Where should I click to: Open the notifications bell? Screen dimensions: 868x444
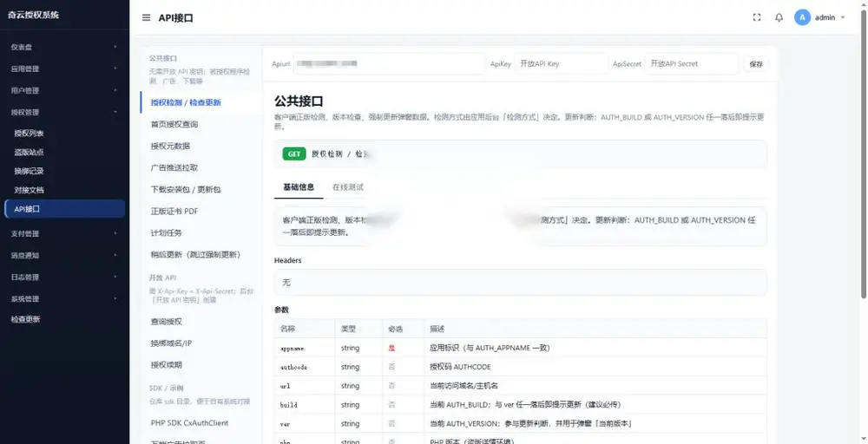coord(779,17)
